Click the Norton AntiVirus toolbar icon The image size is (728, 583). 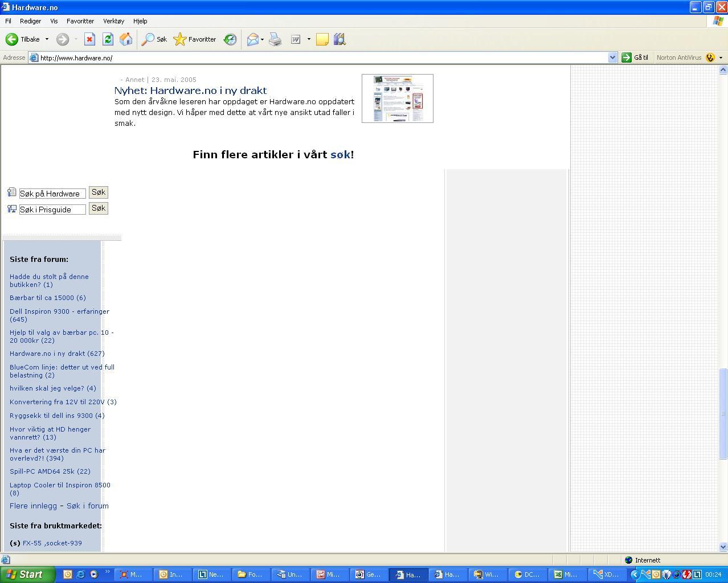point(709,58)
